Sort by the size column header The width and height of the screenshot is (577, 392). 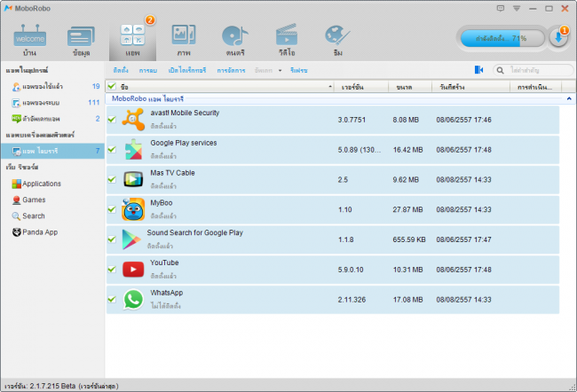pyautogui.click(x=410, y=87)
